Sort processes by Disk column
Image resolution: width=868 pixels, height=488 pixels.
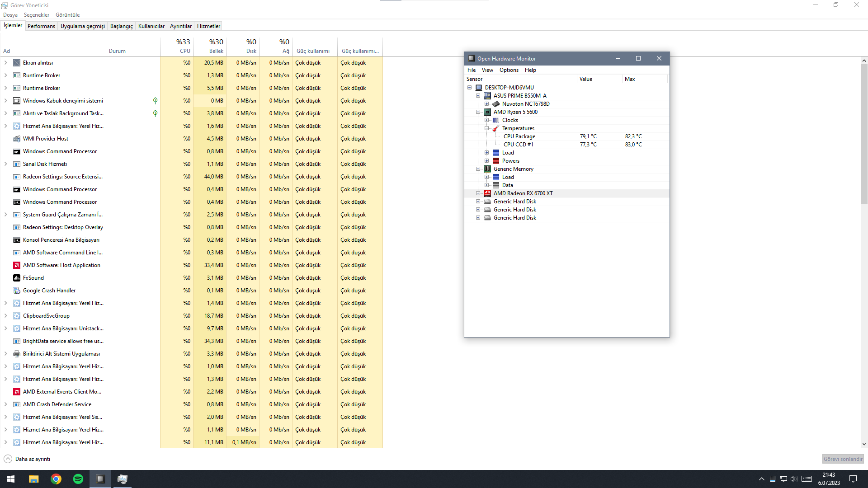point(243,46)
